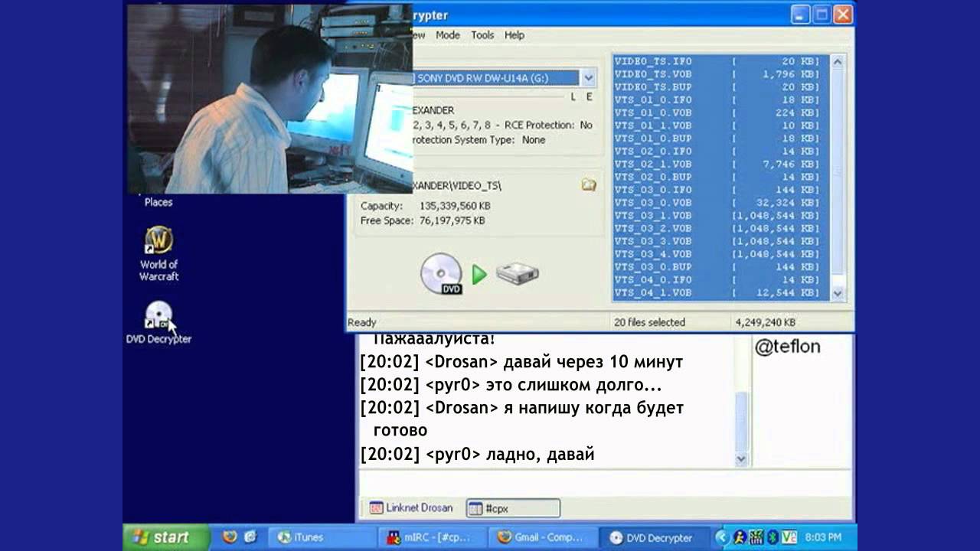This screenshot has height=551, width=980.
Task: Click the Bluetooth tray icon
Action: point(773,537)
